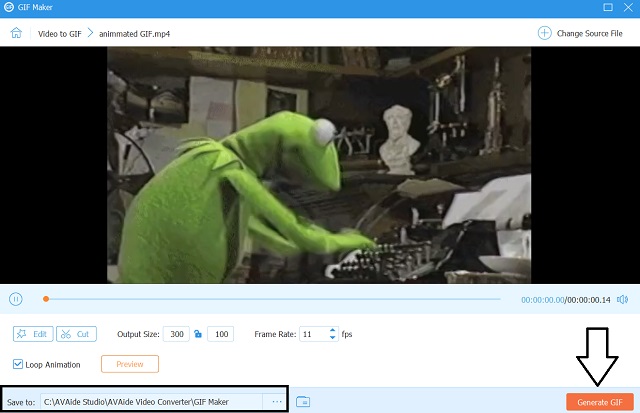
Task: Open the Cut tool
Action: [x=76, y=334]
